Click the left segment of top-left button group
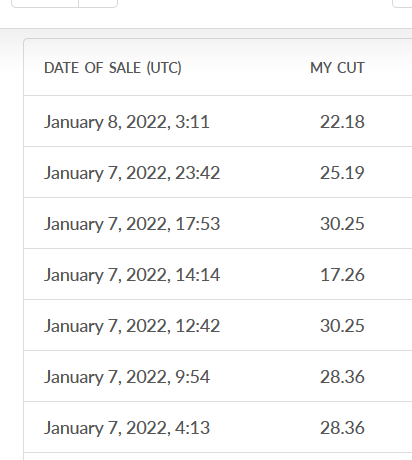 click(x=45, y=3)
